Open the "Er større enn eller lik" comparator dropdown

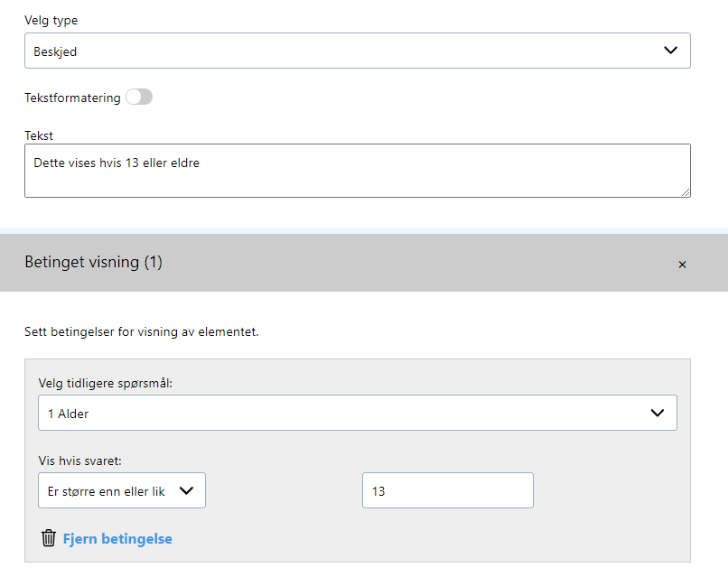point(122,489)
